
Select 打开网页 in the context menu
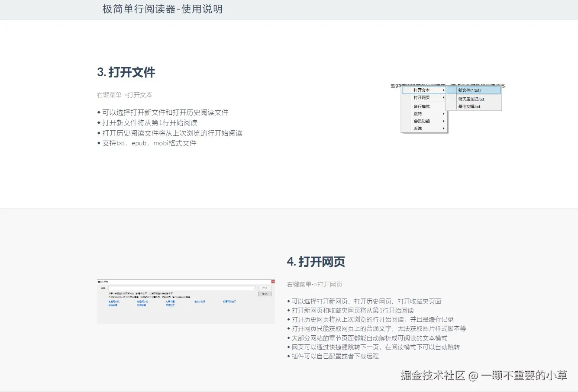coord(424,97)
